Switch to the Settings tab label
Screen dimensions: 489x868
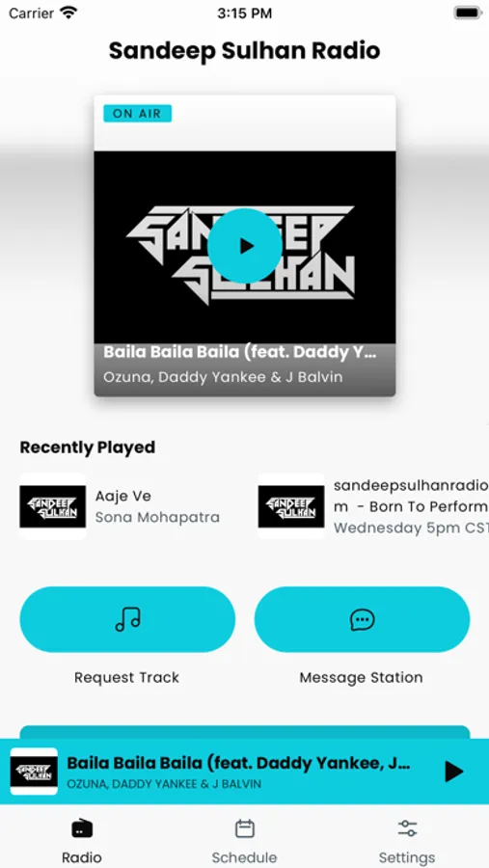coord(407,857)
